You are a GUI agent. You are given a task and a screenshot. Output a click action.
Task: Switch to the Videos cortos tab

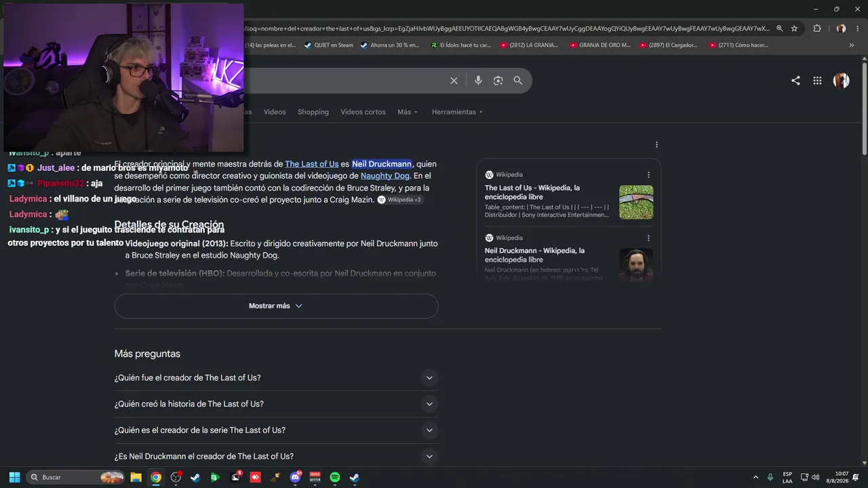[363, 112]
